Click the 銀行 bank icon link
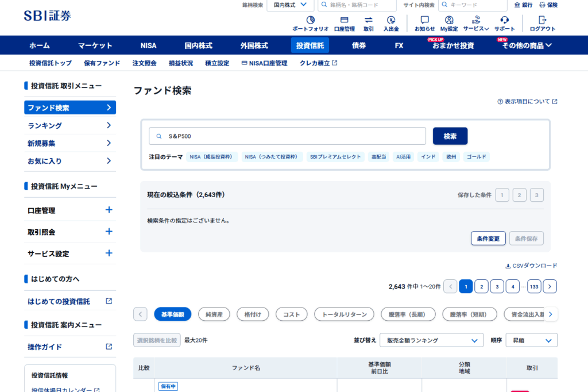Viewport: 588px width, 392px height. [x=523, y=5]
